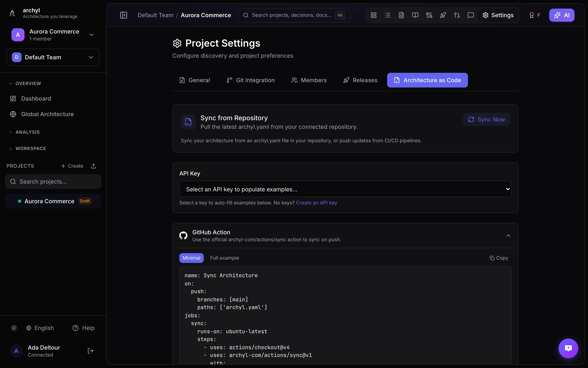Click the branches: [main] code line
588x368 pixels.
pyautogui.click(x=223, y=300)
